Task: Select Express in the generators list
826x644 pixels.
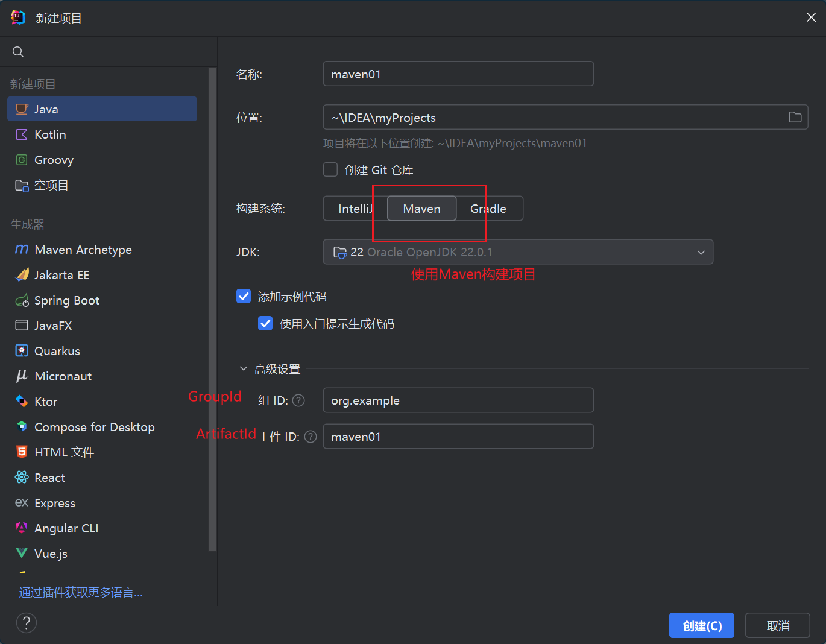Action: pyautogui.click(x=102, y=502)
